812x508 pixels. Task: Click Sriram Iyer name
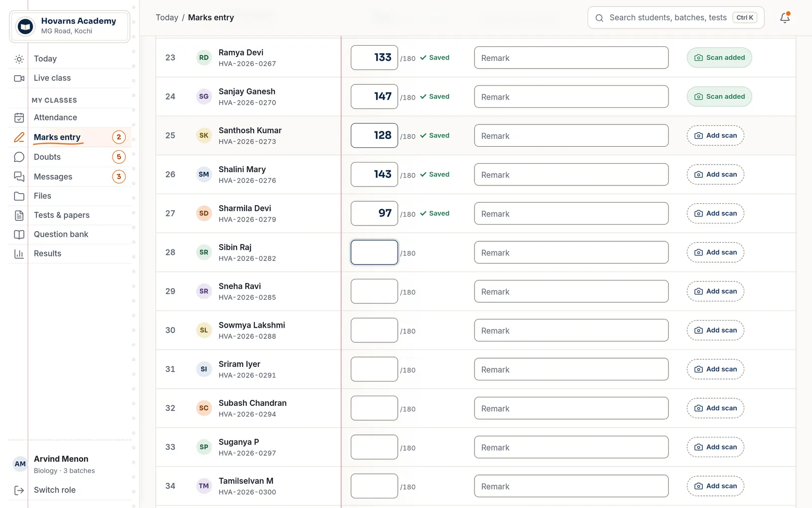tap(240, 364)
